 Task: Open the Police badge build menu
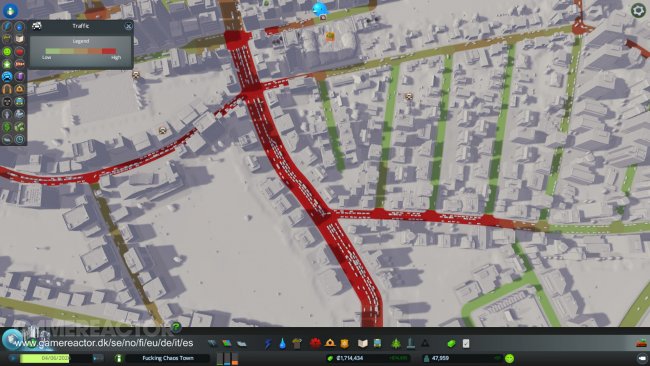[344, 343]
